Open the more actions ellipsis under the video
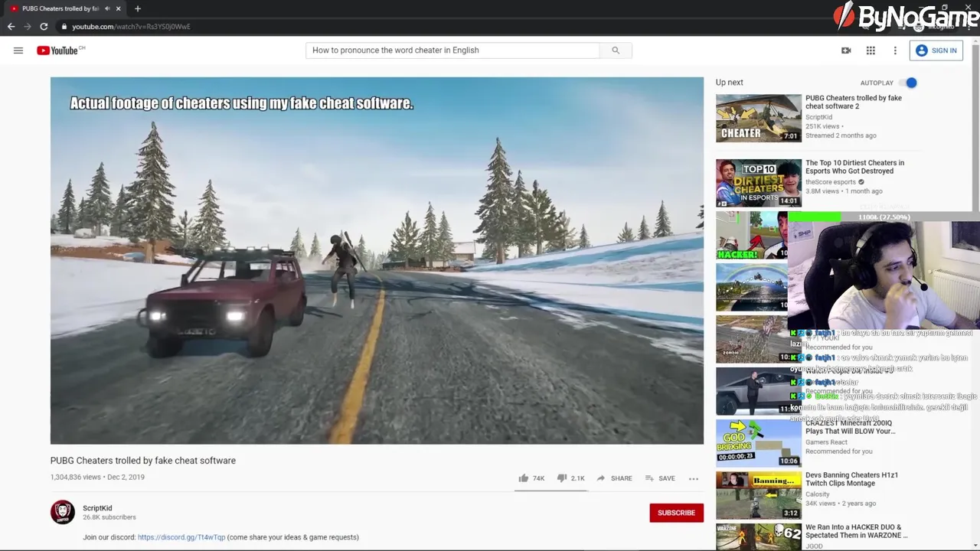The image size is (980, 551). tap(694, 478)
